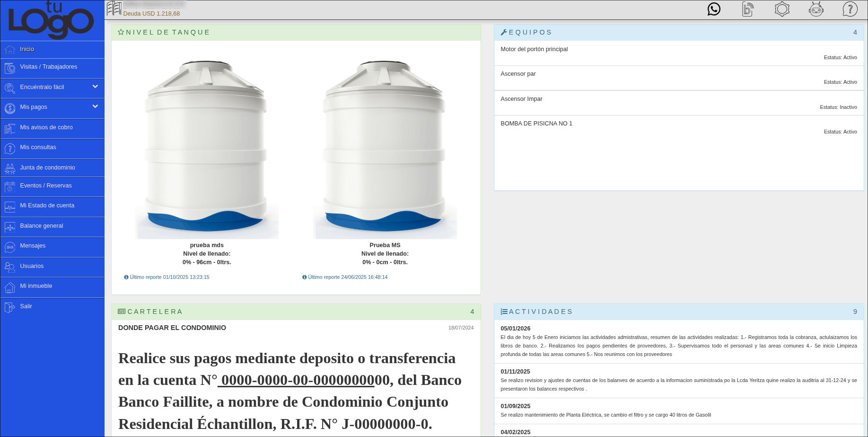868x437 pixels.
Task: Select Balance general in the sidebar
Action: point(42,226)
